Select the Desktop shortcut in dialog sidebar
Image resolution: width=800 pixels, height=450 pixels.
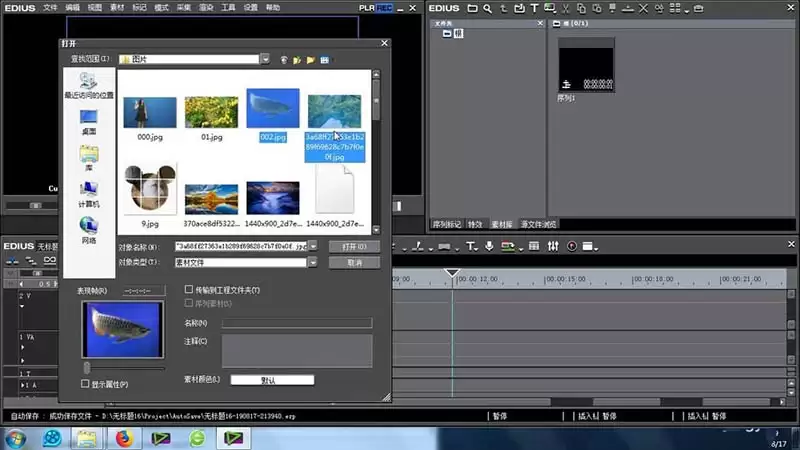(x=89, y=122)
